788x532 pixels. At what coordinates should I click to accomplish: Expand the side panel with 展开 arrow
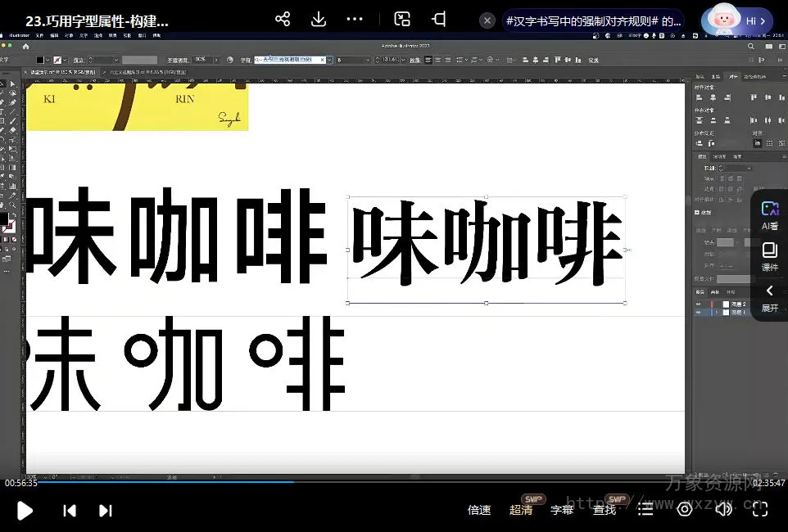769,298
